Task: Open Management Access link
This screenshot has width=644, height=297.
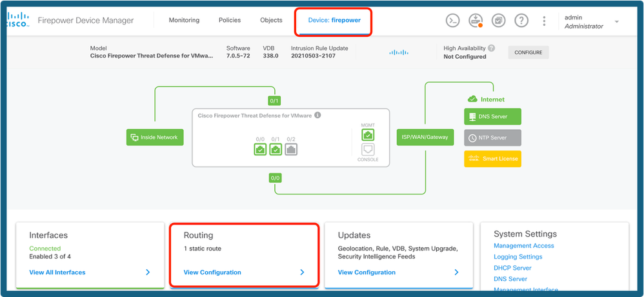Action: pos(524,245)
